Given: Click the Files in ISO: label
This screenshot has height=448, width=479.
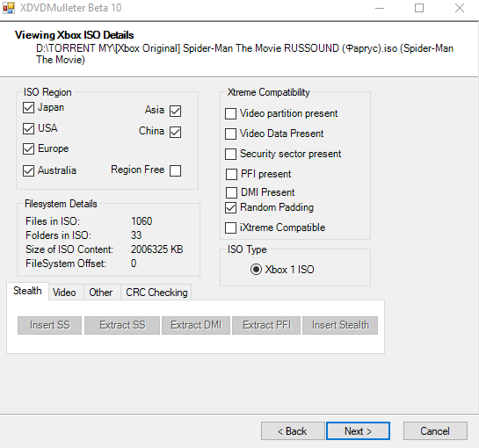Looking at the screenshot, I should coord(53,221).
